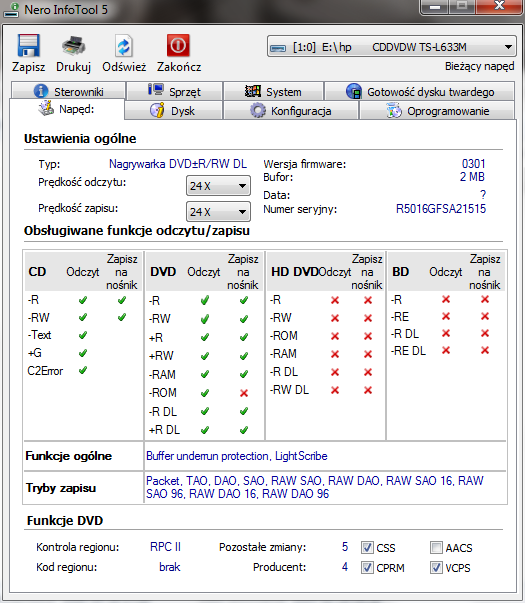Click the HD DVD -RW DL read red X
This screenshot has height=603, width=525.
(x=335, y=390)
